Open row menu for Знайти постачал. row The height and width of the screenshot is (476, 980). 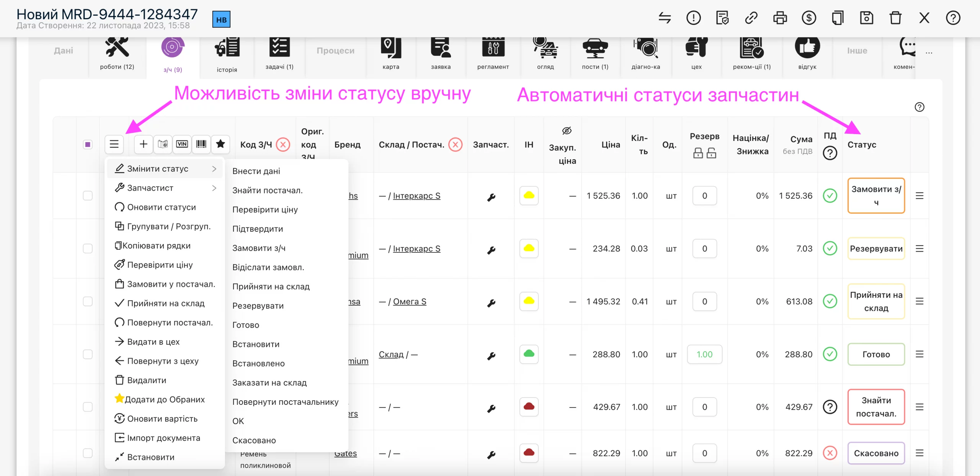click(920, 407)
